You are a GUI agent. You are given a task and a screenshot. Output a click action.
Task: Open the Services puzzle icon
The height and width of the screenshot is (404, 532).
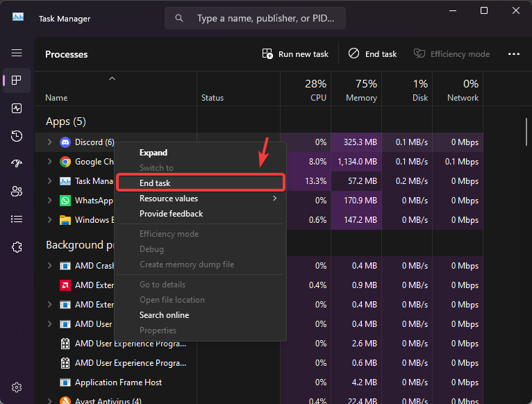(x=17, y=246)
